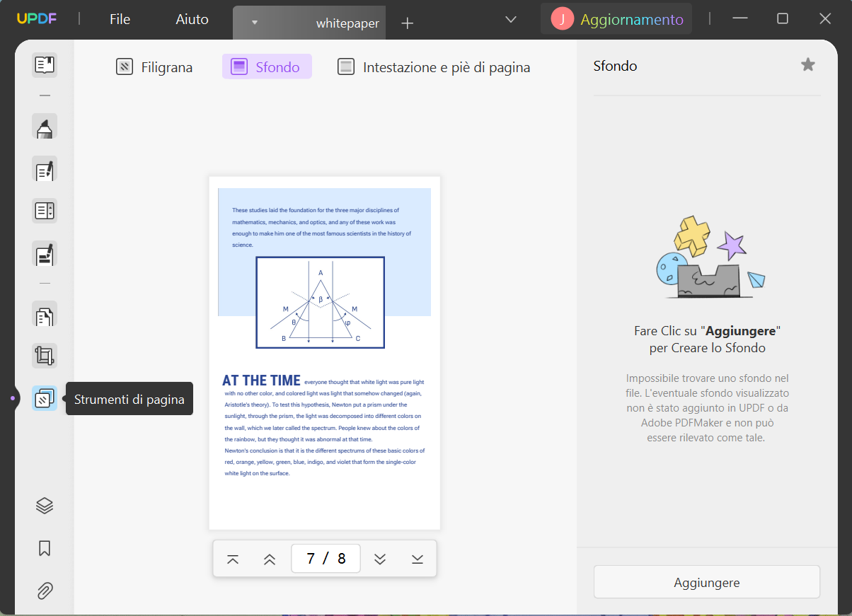Screen dimensions: 852x616
Task: Expand the tab list chevron in title bar
Action: point(511,19)
